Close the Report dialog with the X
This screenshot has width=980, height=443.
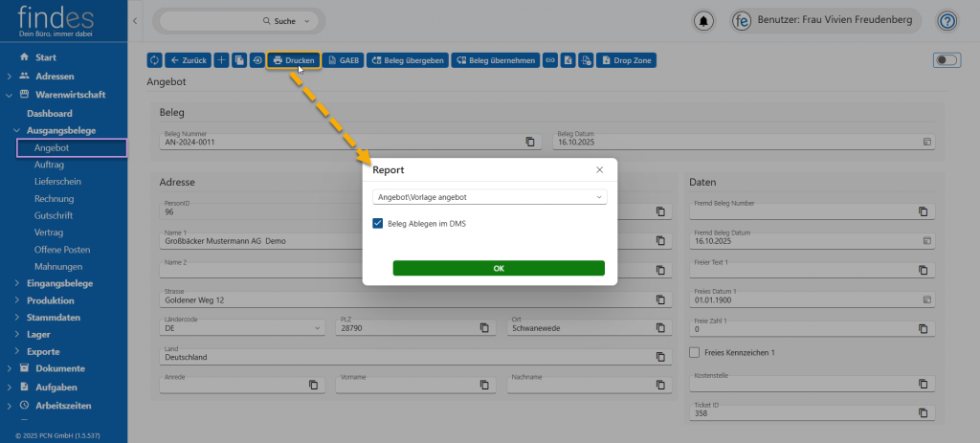[x=600, y=169]
